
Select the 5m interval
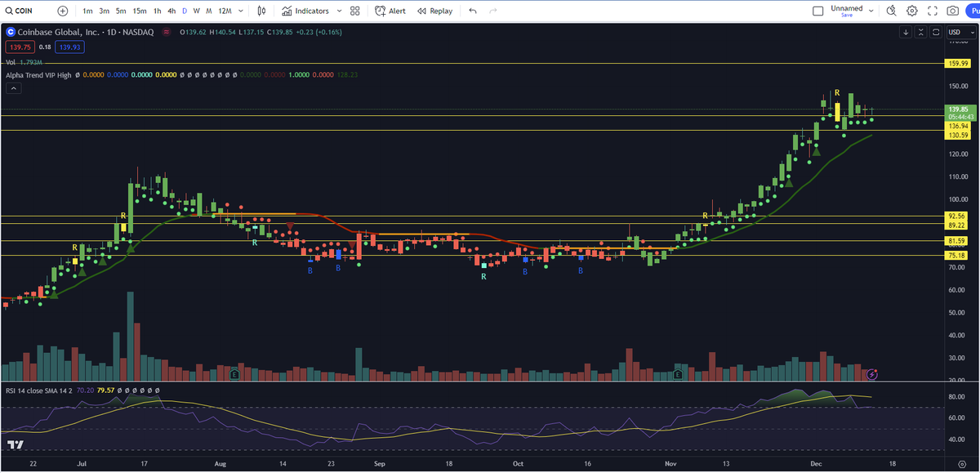pyautogui.click(x=121, y=11)
